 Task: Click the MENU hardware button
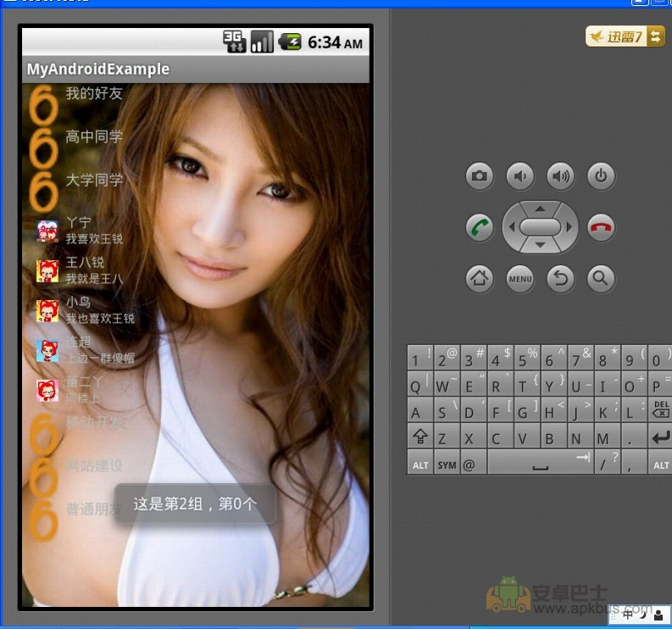click(x=519, y=279)
